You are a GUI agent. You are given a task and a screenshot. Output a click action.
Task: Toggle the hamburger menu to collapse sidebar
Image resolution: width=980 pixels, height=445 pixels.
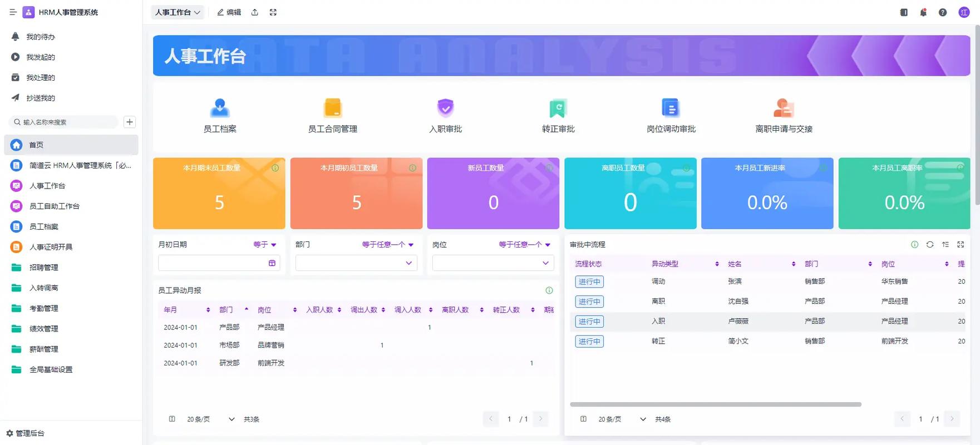coord(13,12)
